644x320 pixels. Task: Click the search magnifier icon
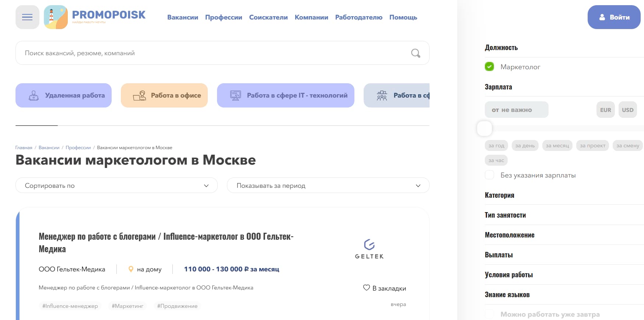point(415,53)
